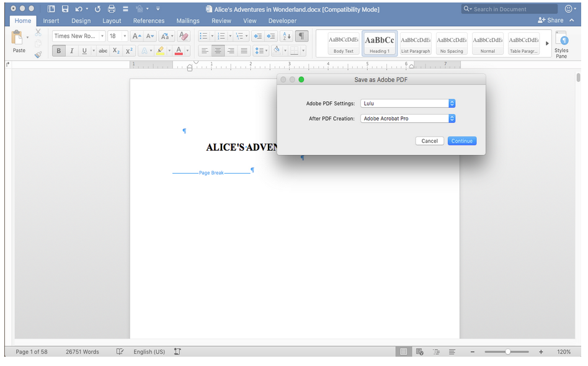Viewport: 588px width, 366px height.
Task: Open highlight color dropdown arrow
Action: pyautogui.click(x=169, y=51)
